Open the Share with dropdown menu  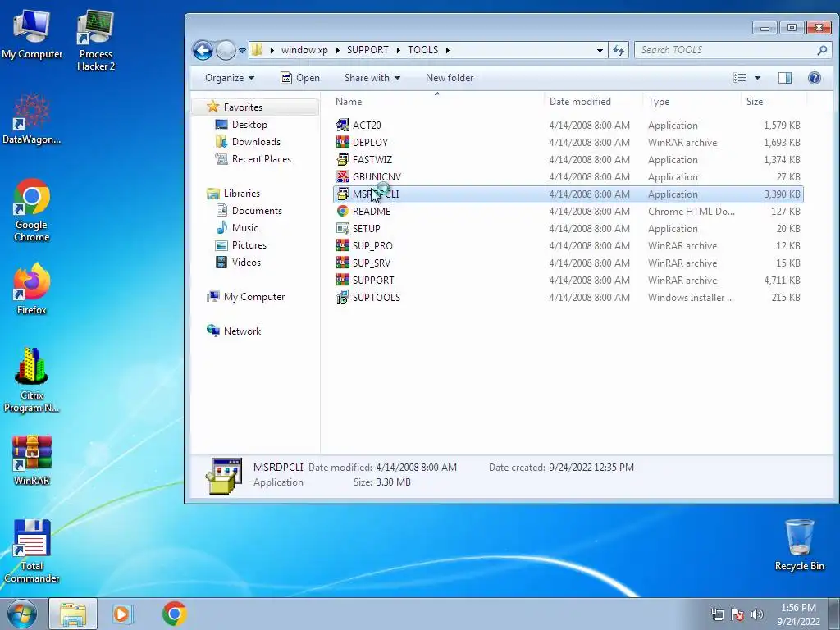pyautogui.click(x=372, y=78)
